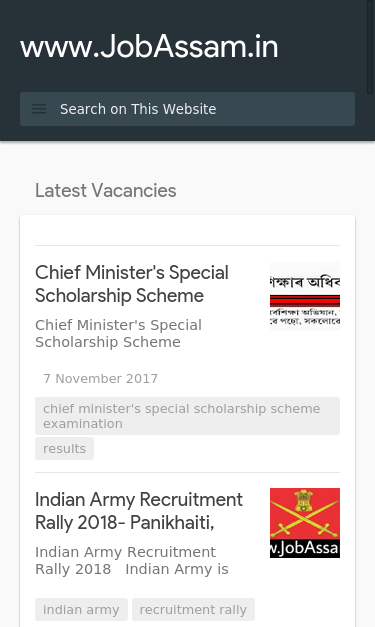Click the red stripe on scholarship image
This screenshot has height=627, width=375.
click(x=305, y=301)
